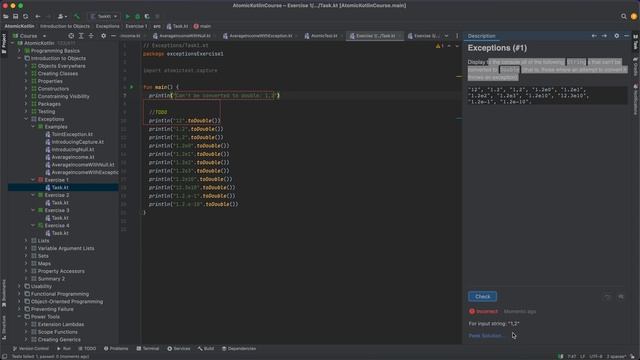This screenshot has height=360, width=640.
Task: Click the orange profile avatar icon
Action: pos(633,16)
